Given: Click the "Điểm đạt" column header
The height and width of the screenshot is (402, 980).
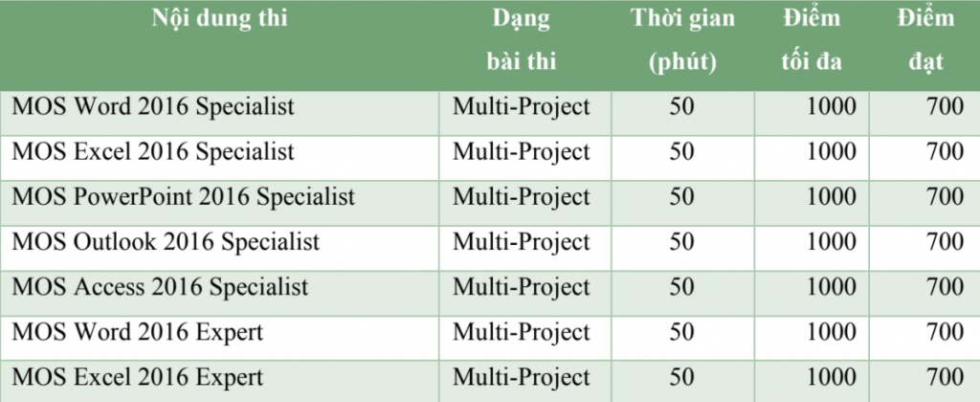Looking at the screenshot, I should pyautogui.click(x=925, y=40).
